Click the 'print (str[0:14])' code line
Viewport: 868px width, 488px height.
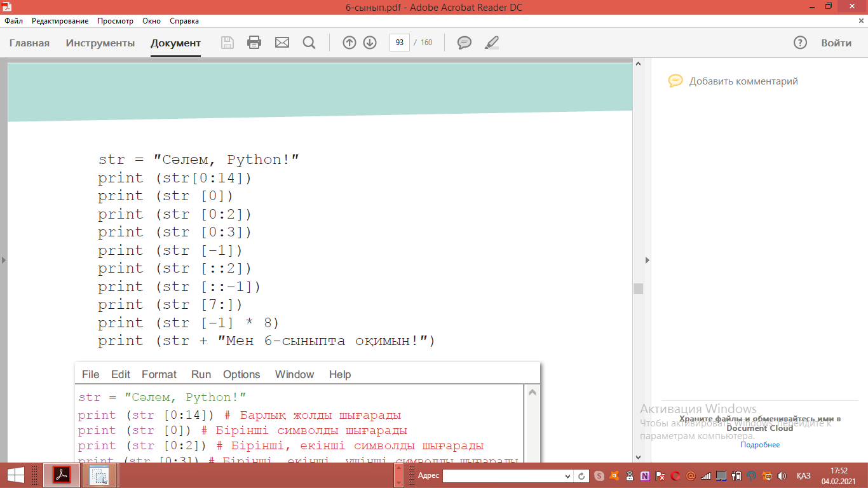pos(175,178)
